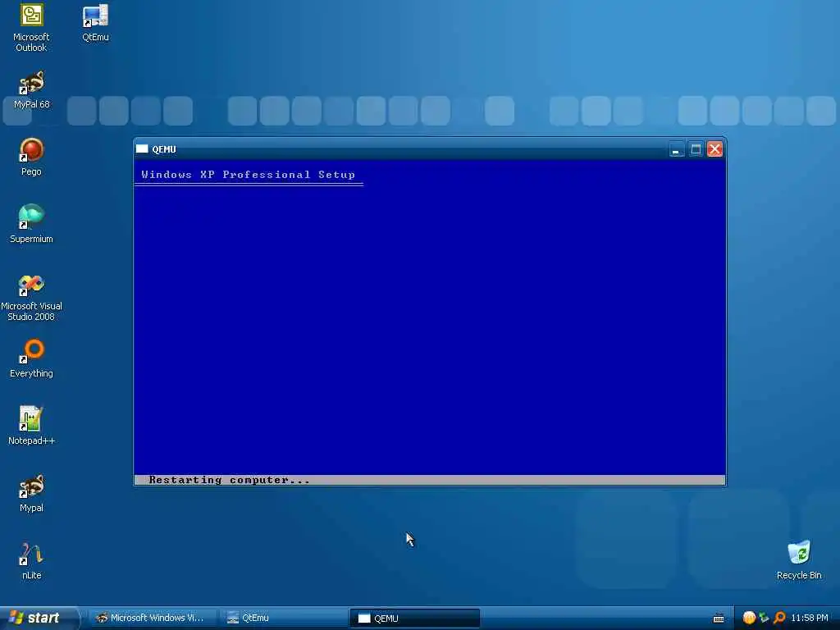
Task: Select the Recycle Bin icon
Action: 799,561
